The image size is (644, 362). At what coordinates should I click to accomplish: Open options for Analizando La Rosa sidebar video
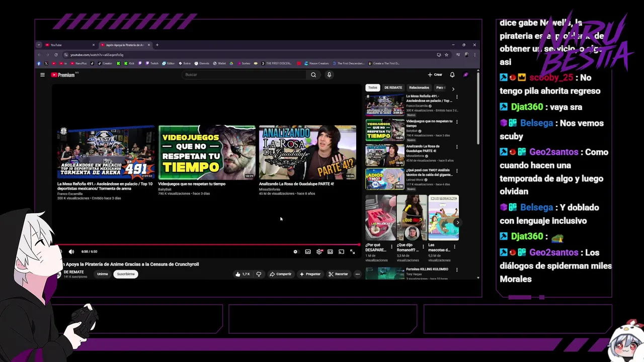[457, 147]
